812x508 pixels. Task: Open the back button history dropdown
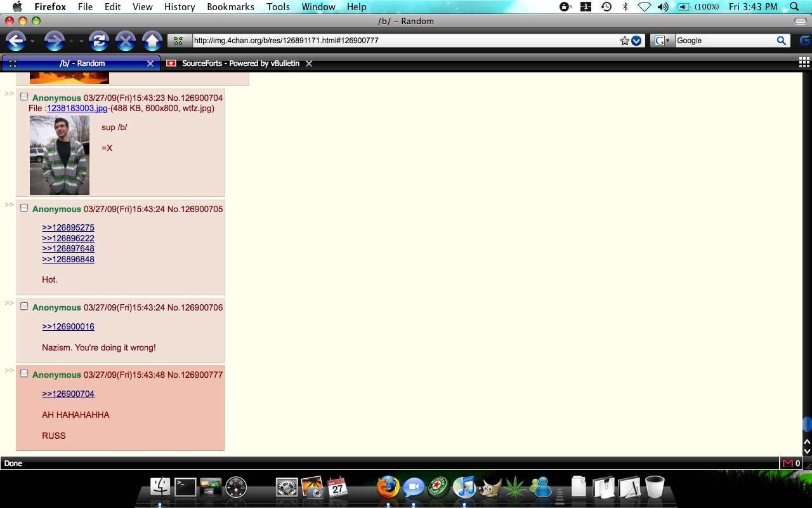32,41
